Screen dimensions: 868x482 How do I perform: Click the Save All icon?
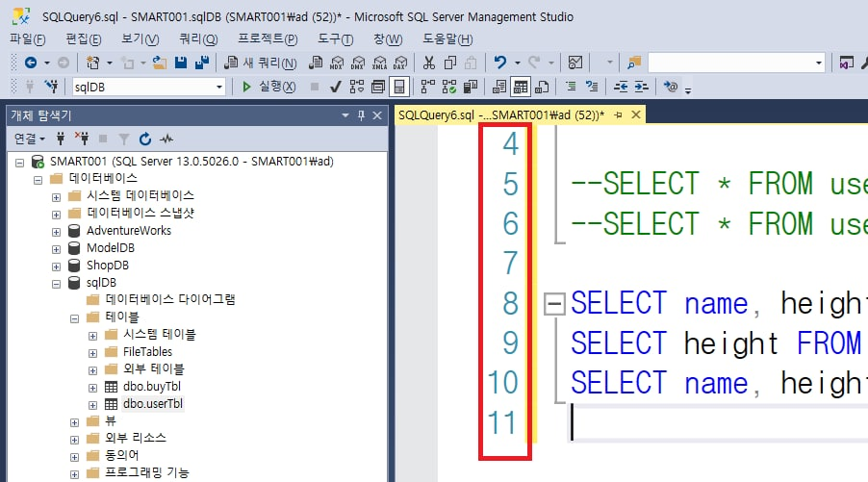tap(201, 63)
